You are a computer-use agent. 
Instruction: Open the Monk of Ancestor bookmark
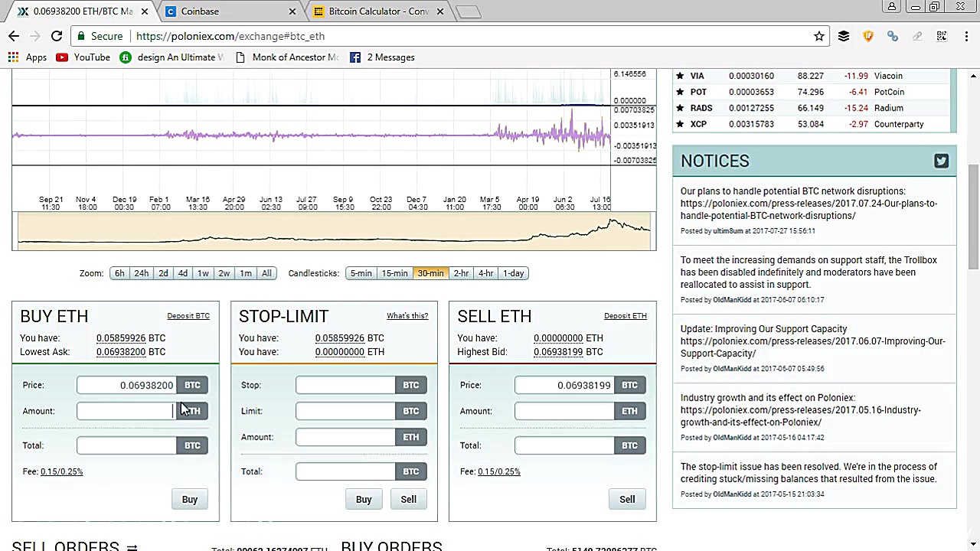coord(287,57)
